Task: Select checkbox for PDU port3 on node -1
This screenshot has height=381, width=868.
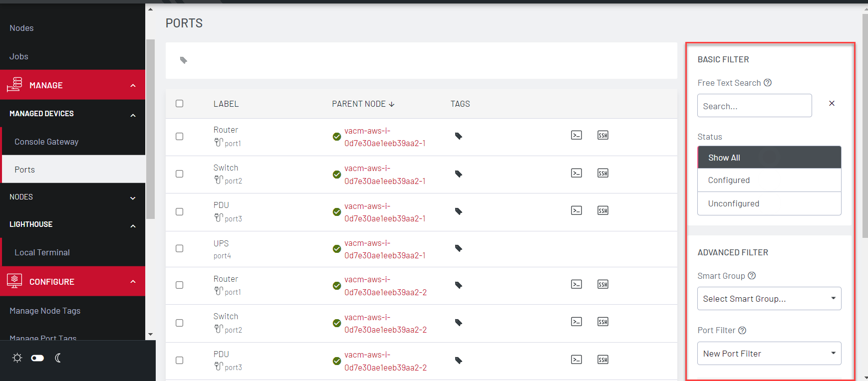Action: (179, 211)
